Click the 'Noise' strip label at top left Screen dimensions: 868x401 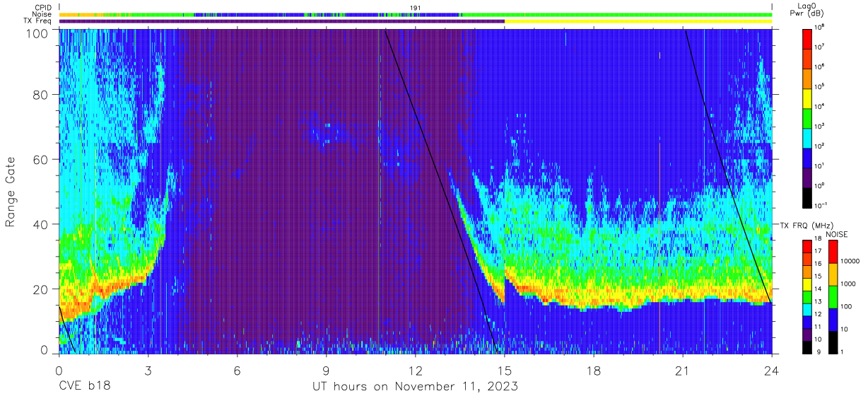(40, 14)
